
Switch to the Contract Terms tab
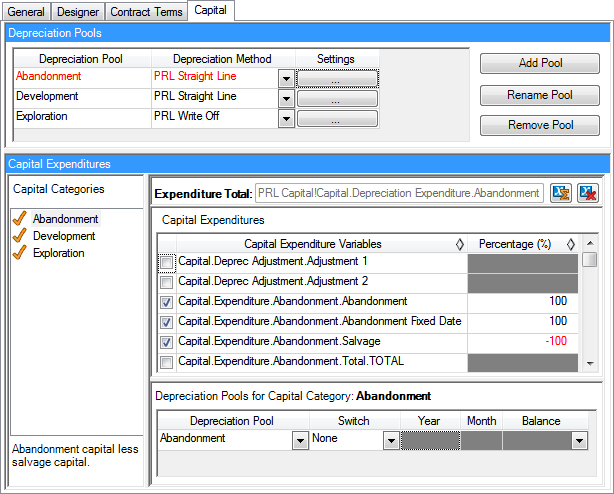point(146,12)
